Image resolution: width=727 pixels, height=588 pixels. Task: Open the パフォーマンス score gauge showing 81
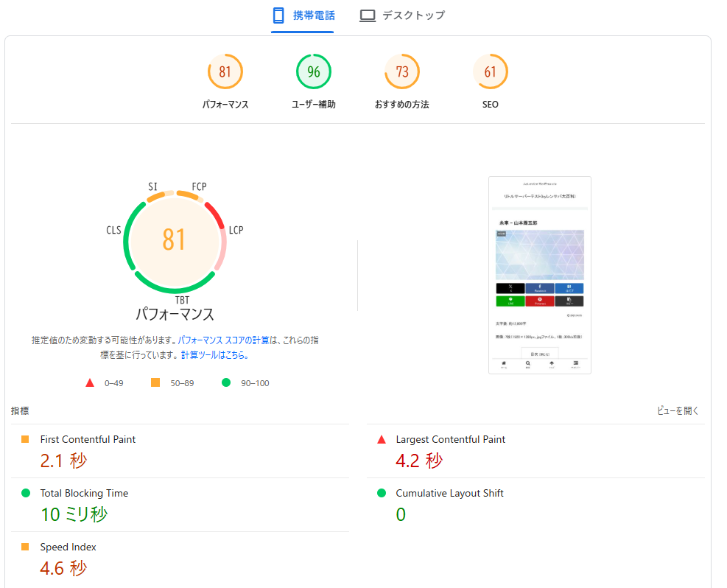pos(225,72)
